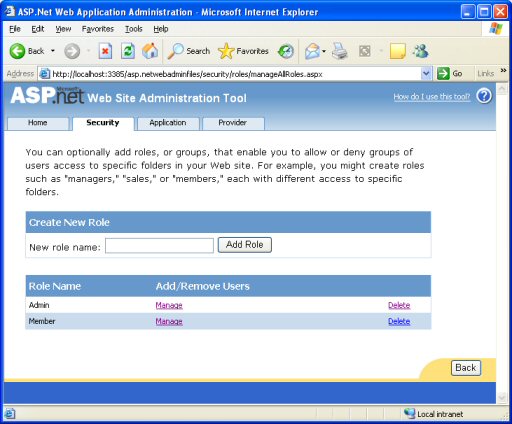This screenshot has height=424, width=512.
Task: Open the File menu
Action: 15,29
